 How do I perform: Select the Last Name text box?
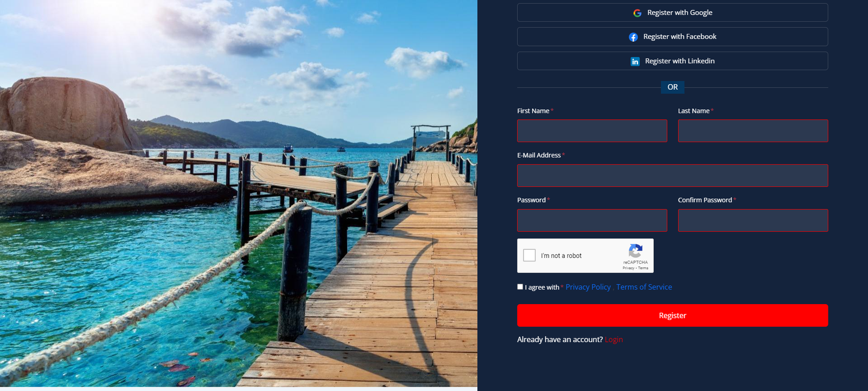[752, 131]
